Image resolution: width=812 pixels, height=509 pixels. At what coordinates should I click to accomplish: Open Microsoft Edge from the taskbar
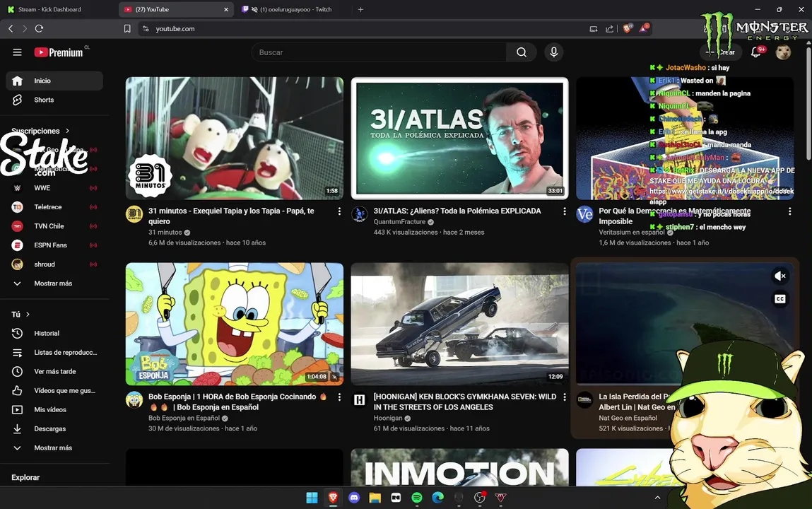tap(438, 498)
